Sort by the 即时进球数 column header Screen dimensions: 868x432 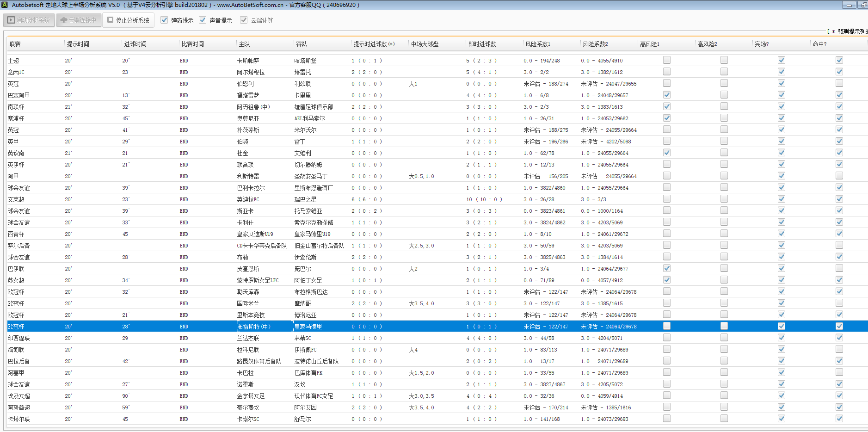point(482,44)
